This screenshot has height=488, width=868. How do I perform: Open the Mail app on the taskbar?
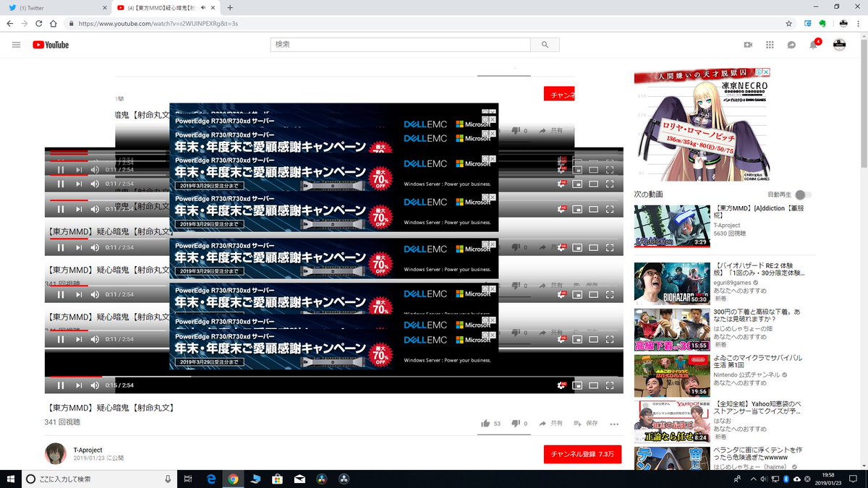pyautogui.click(x=299, y=479)
